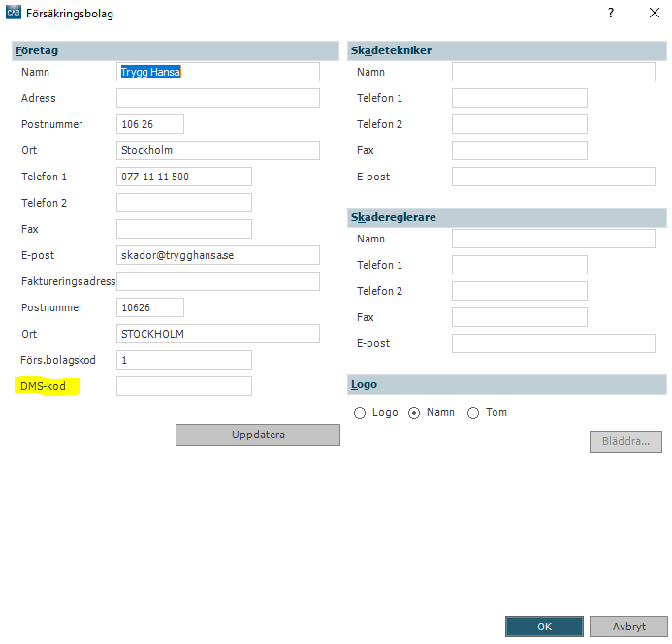Click the DMS-kod input field
The image size is (672, 644).
click(x=184, y=385)
